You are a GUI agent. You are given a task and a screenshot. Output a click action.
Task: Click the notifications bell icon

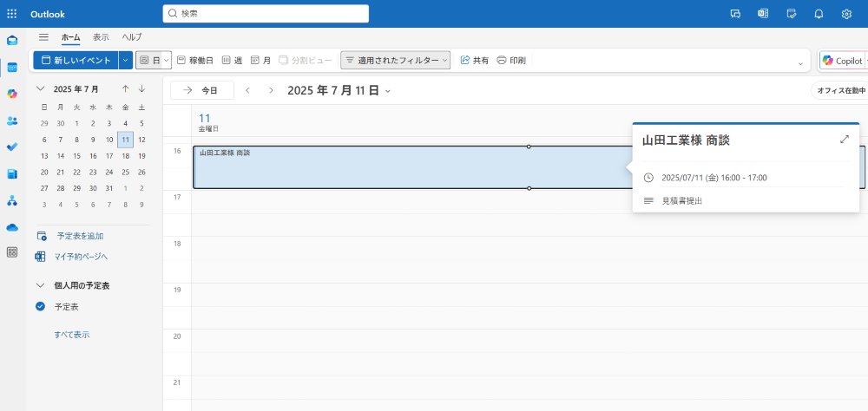818,14
